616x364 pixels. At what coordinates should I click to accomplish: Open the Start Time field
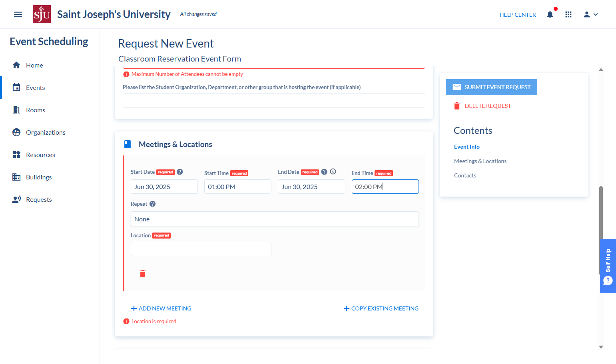pos(237,187)
